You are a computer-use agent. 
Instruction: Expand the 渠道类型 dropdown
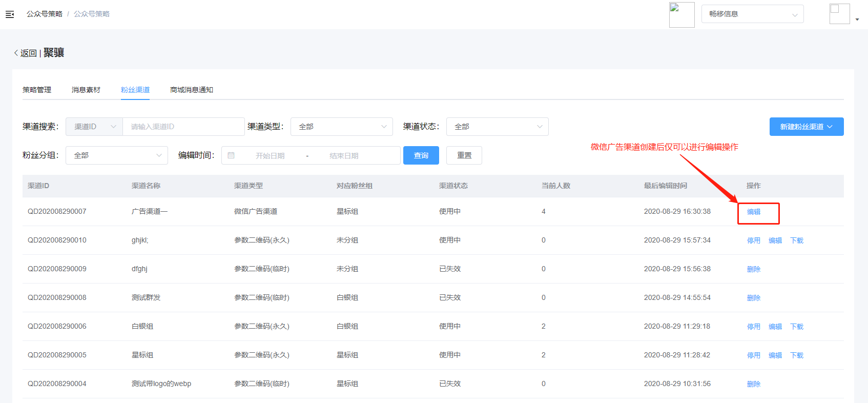pos(341,127)
